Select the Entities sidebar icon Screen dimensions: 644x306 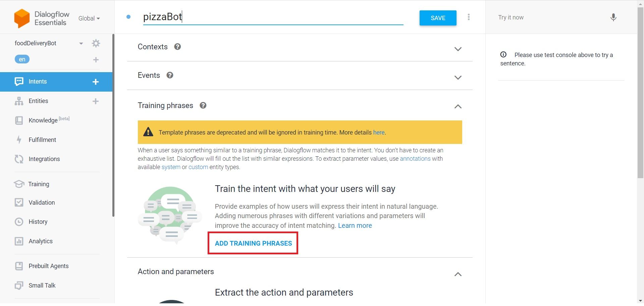coord(19,101)
